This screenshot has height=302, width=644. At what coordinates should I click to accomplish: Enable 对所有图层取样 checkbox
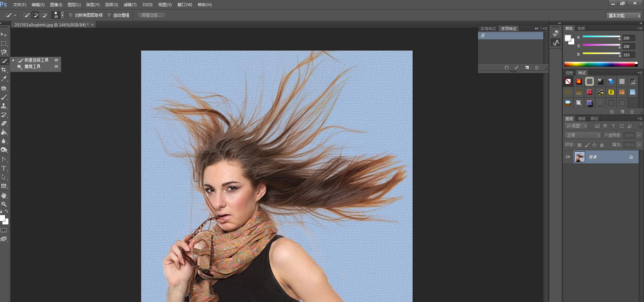coord(71,15)
